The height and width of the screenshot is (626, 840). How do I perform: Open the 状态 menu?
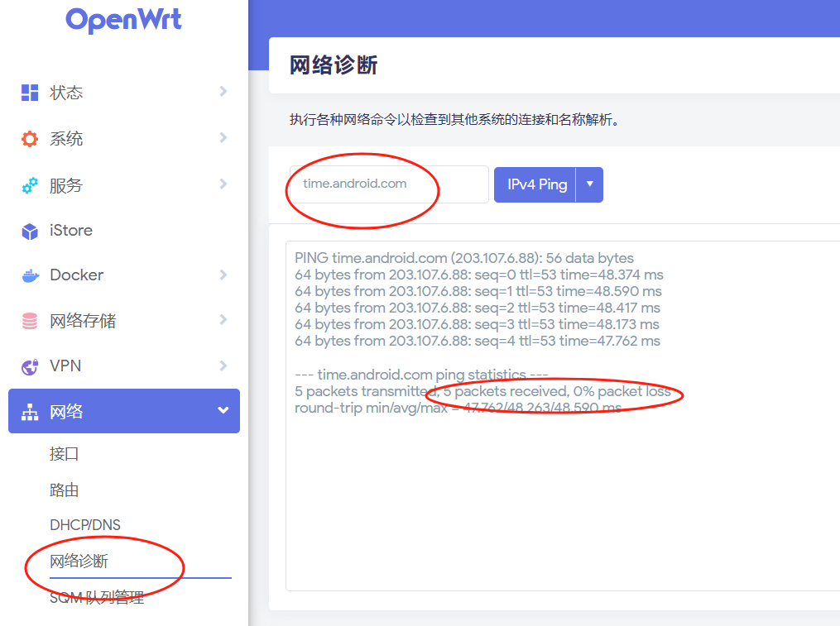coord(124,92)
